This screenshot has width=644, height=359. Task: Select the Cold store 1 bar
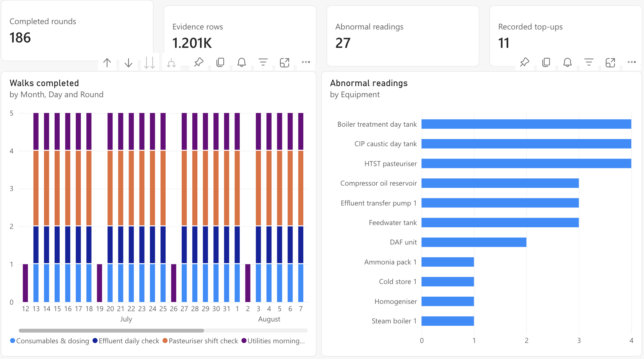pyautogui.click(x=448, y=281)
